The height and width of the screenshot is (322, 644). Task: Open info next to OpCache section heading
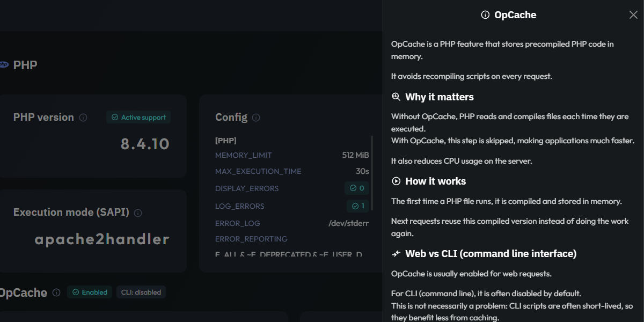[x=57, y=293]
